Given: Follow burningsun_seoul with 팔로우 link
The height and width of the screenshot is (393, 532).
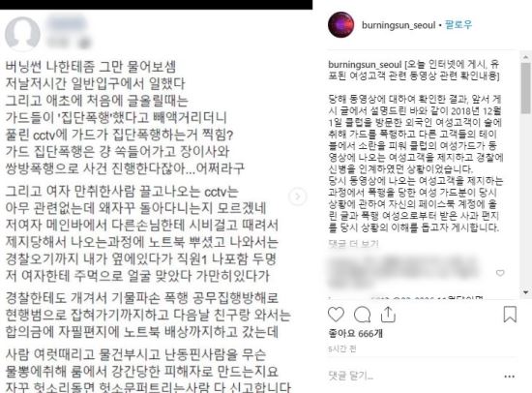Looking at the screenshot, I should pos(458,25).
